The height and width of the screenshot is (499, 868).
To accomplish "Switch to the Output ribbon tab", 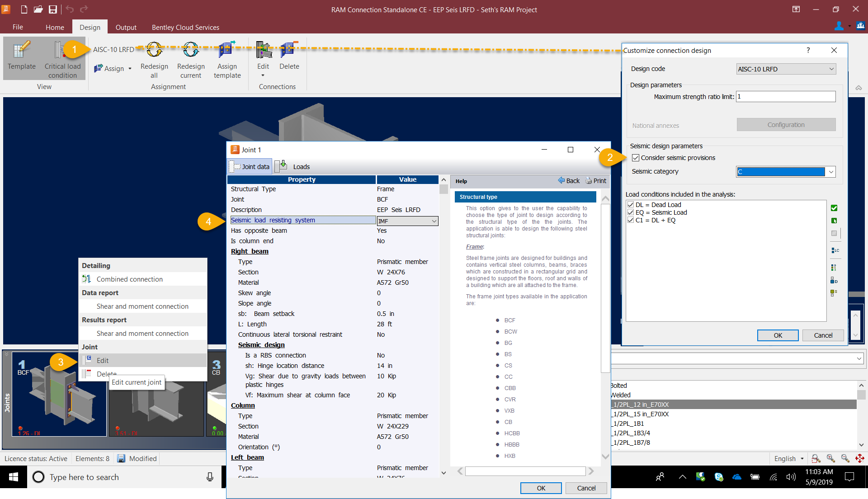I will coord(126,27).
